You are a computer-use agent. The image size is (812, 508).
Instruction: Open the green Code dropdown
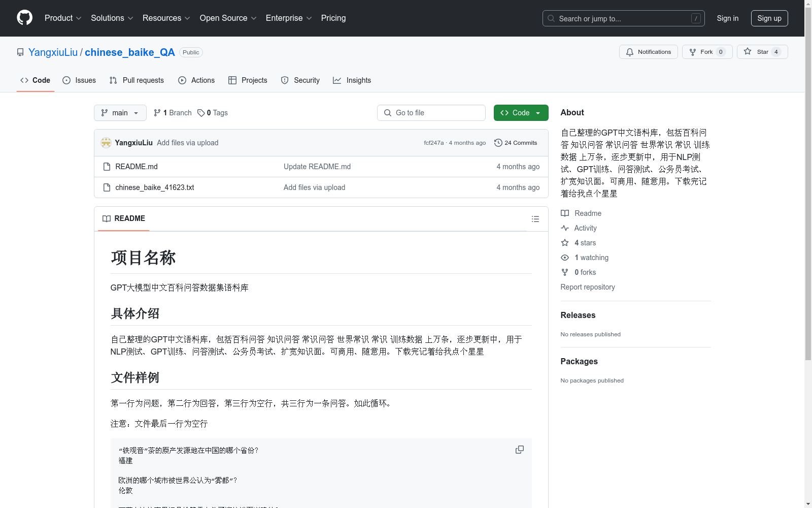tap(521, 113)
